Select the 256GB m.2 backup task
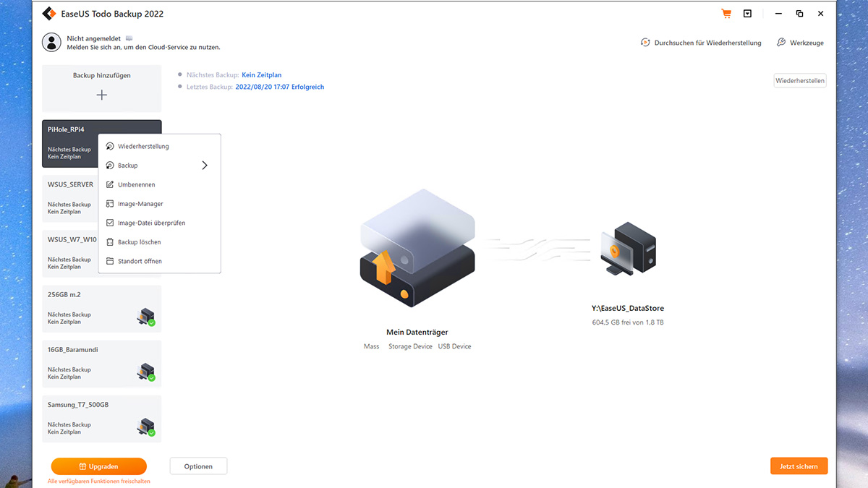The width and height of the screenshot is (868, 488). point(102,309)
